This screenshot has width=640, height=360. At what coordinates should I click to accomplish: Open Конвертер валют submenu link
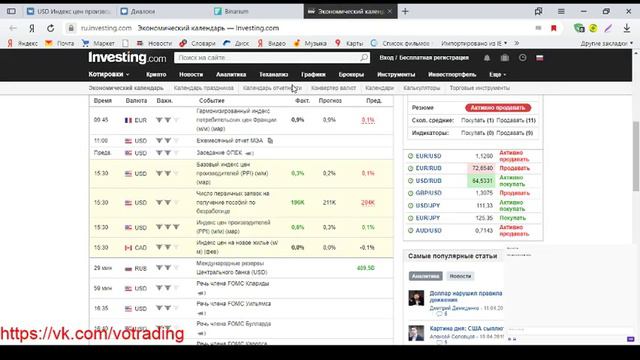pyautogui.click(x=333, y=88)
